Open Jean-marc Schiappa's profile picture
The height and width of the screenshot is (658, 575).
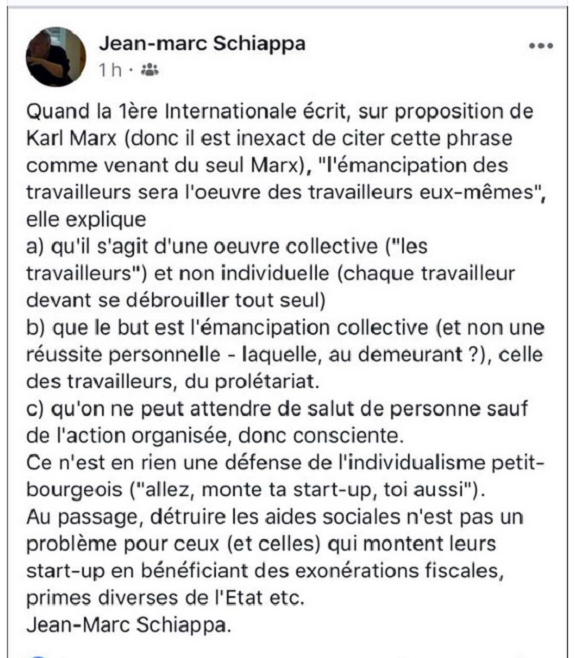coord(56,57)
